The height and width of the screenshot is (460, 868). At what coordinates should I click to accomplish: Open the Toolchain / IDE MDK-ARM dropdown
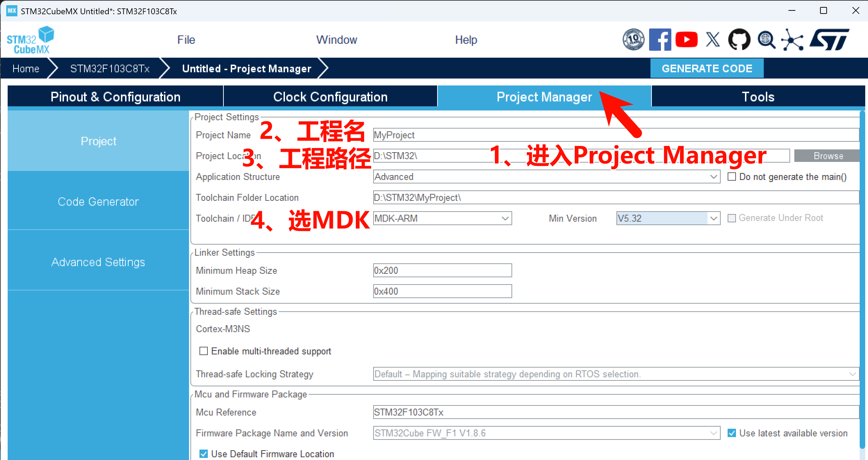click(505, 219)
